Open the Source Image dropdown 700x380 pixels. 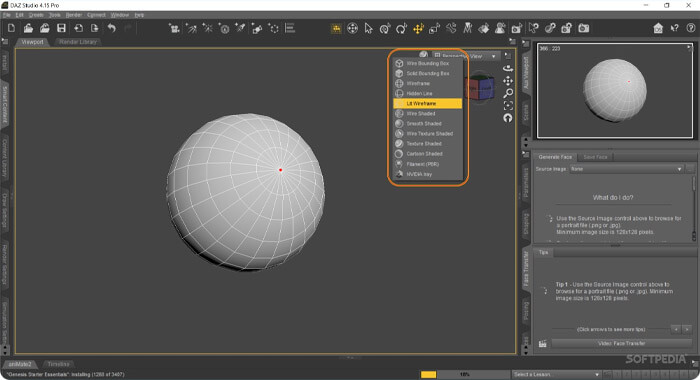pos(627,169)
